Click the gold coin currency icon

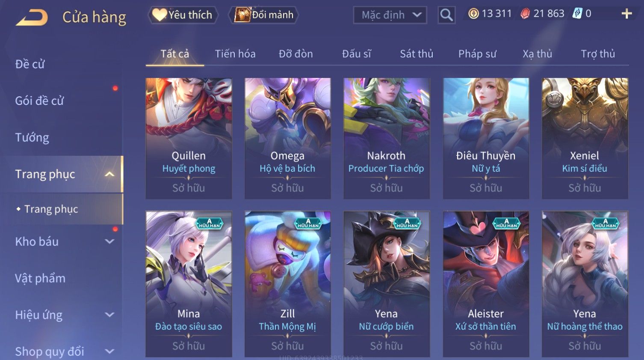tap(473, 14)
